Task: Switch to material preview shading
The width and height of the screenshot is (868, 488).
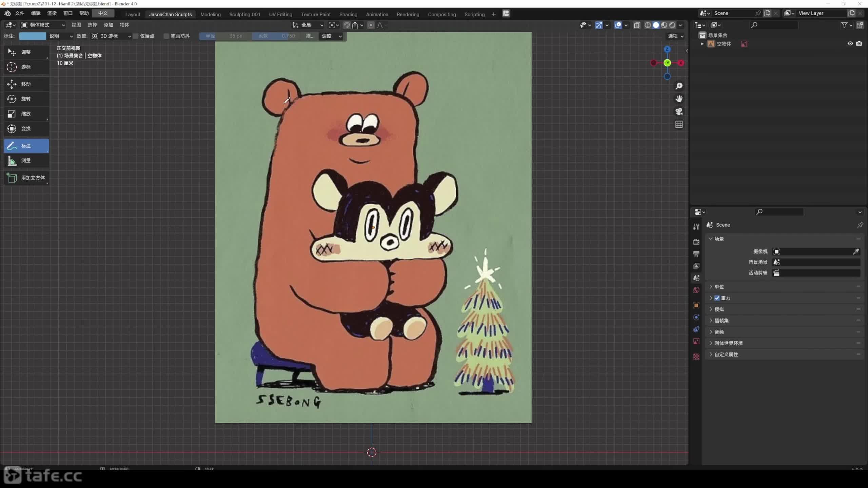Action: [x=664, y=25]
